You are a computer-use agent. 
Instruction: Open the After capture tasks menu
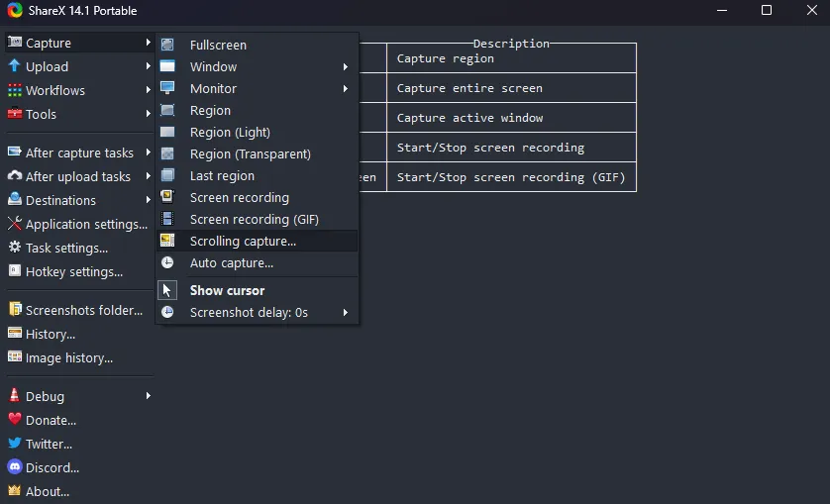point(79,152)
